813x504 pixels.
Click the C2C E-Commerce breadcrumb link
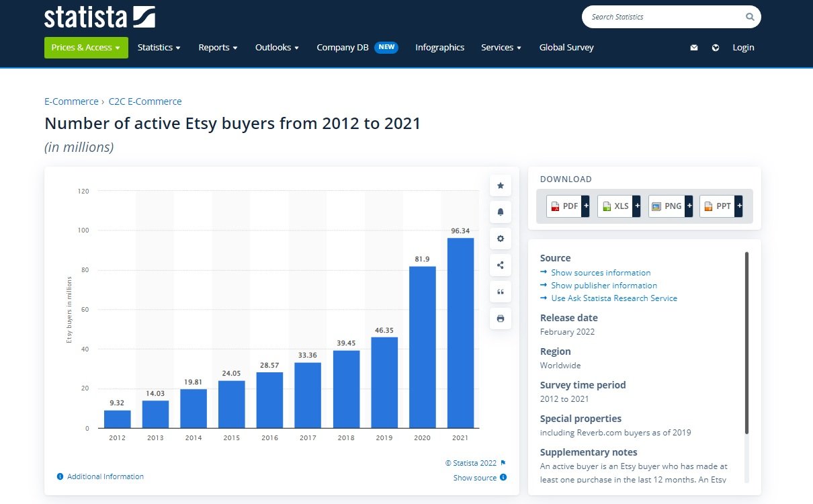[145, 101]
